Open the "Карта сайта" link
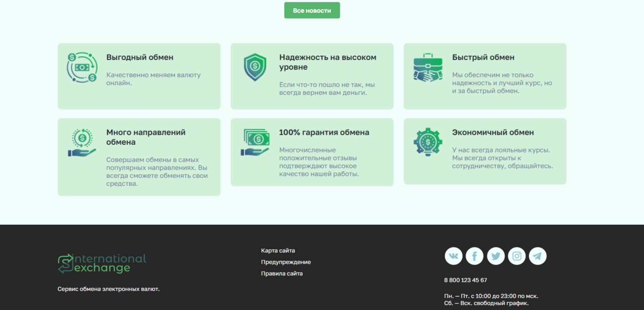This screenshot has height=310, width=644. point(278,251)
